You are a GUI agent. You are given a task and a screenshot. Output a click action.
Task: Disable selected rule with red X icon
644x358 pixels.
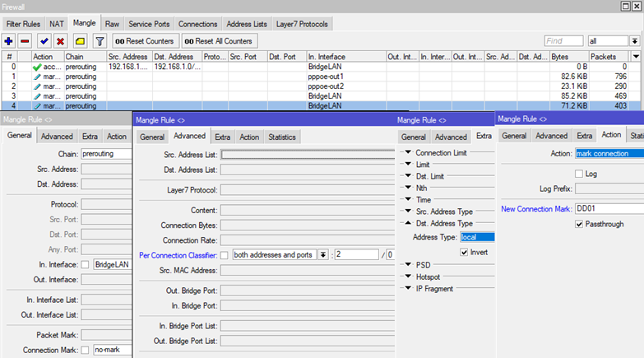pyautogui.click(x=60, y=40)
